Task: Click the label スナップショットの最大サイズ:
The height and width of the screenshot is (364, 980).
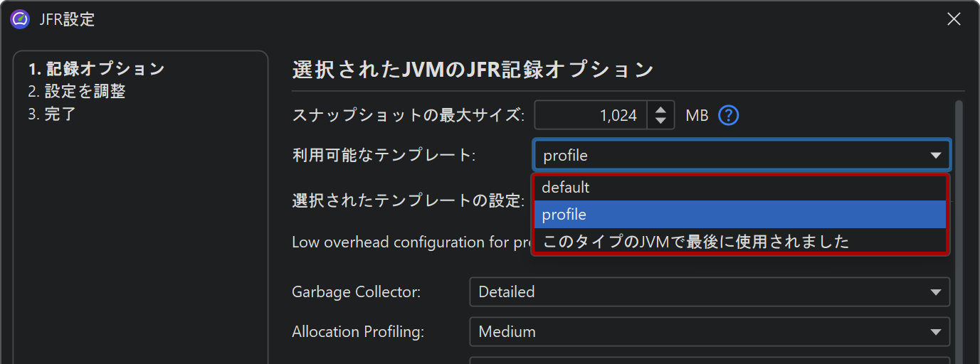Action: click(x=409, y=115)
